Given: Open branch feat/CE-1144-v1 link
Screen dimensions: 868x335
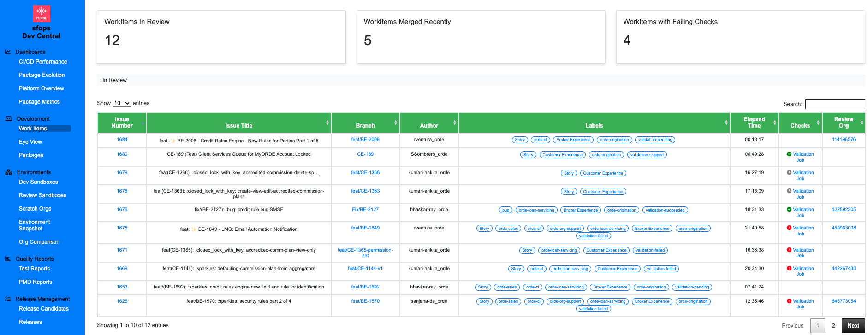Looking at the screenshot, I should point(365,269).
